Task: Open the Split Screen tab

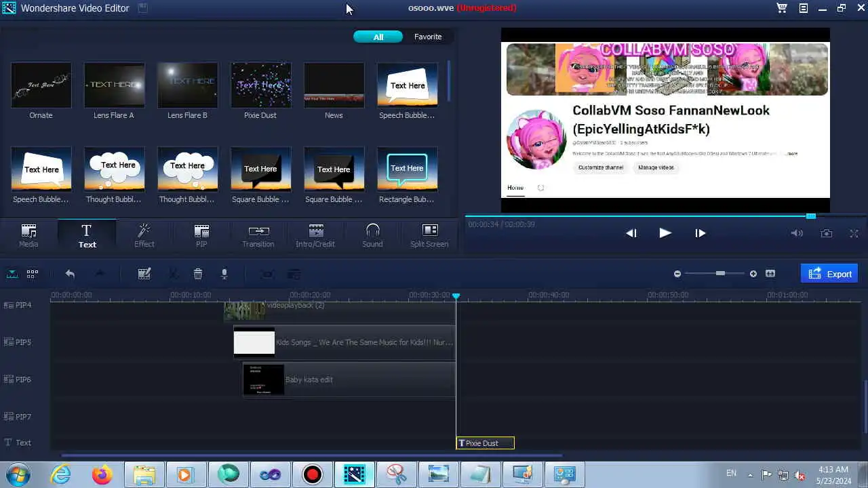Action: [x=429, y=235]
